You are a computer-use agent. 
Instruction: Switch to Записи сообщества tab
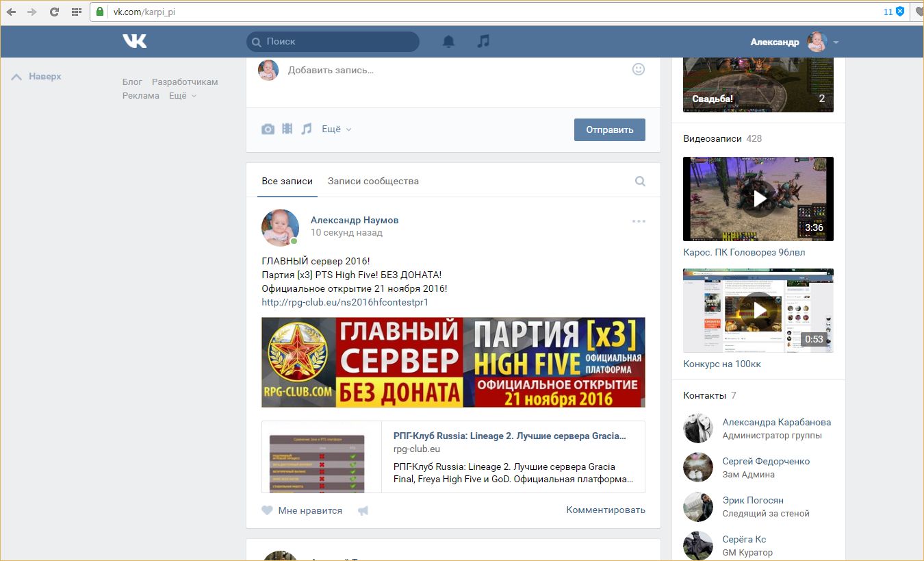click(x=373, y=182)
